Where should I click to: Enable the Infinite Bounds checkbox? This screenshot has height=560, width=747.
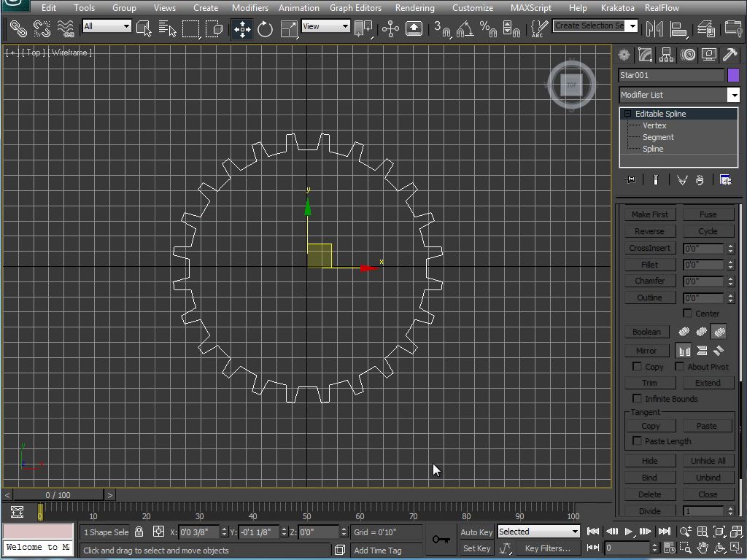click(636, 398)
